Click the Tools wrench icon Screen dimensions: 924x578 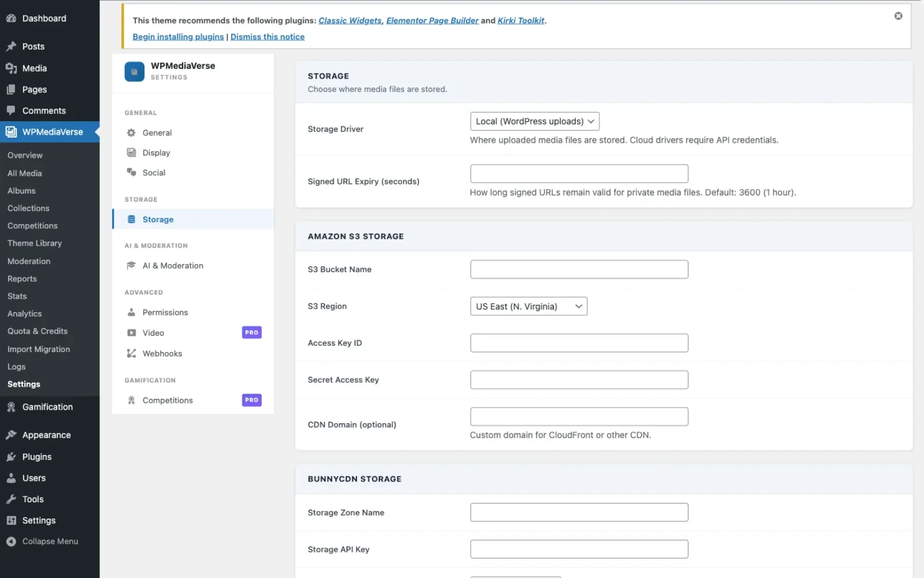pyautogui.click(x=11, y=499)
